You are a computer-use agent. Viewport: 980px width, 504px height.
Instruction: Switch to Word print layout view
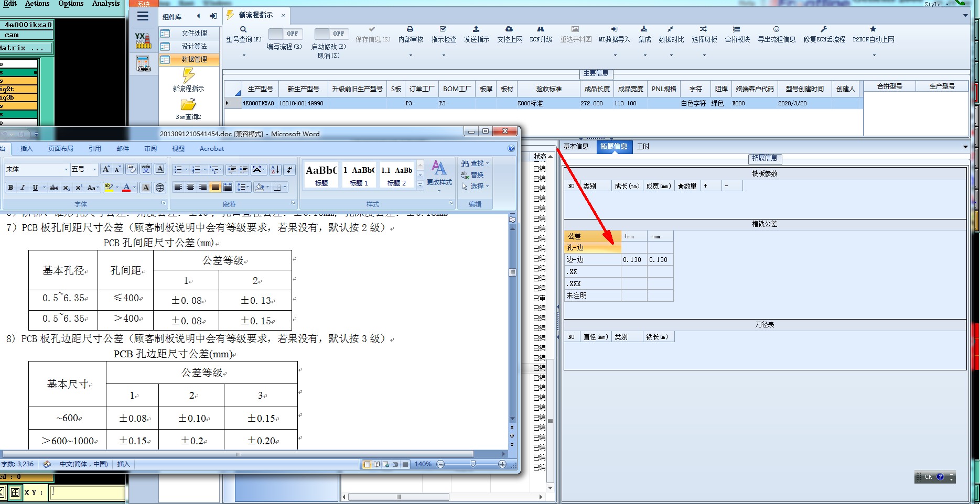click(x=367, y=464)
